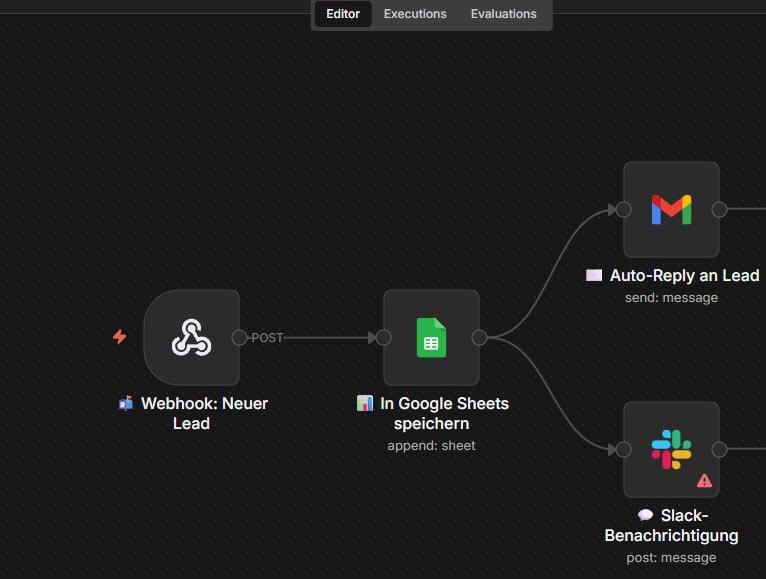
Task: Click the Google Sheets node input connector
Action: pyautogui.click(x=383, y=338)
